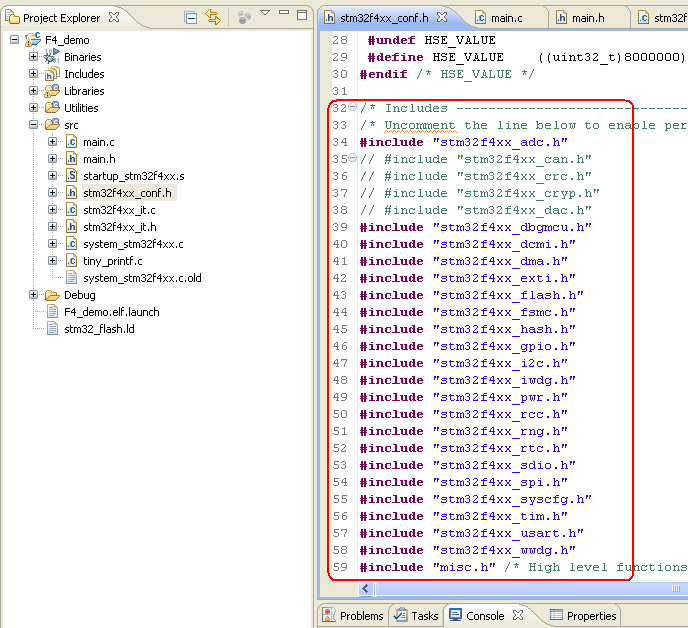
Task: Switch to the main.h editor tab
Action: pos(580,18)
